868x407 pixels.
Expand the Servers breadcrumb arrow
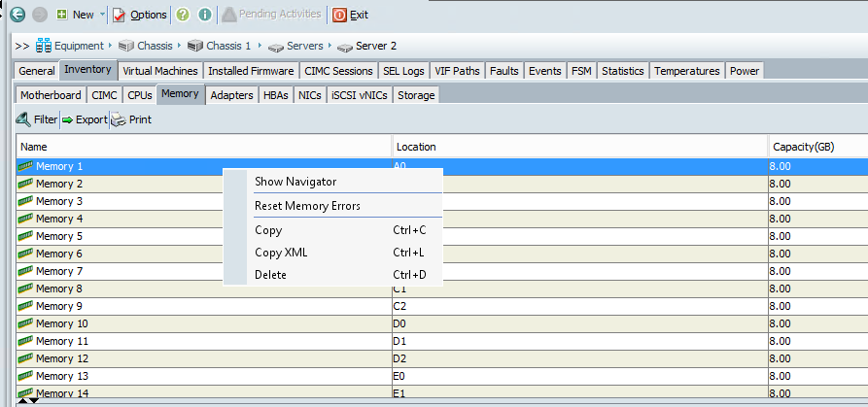coord(329,46)
